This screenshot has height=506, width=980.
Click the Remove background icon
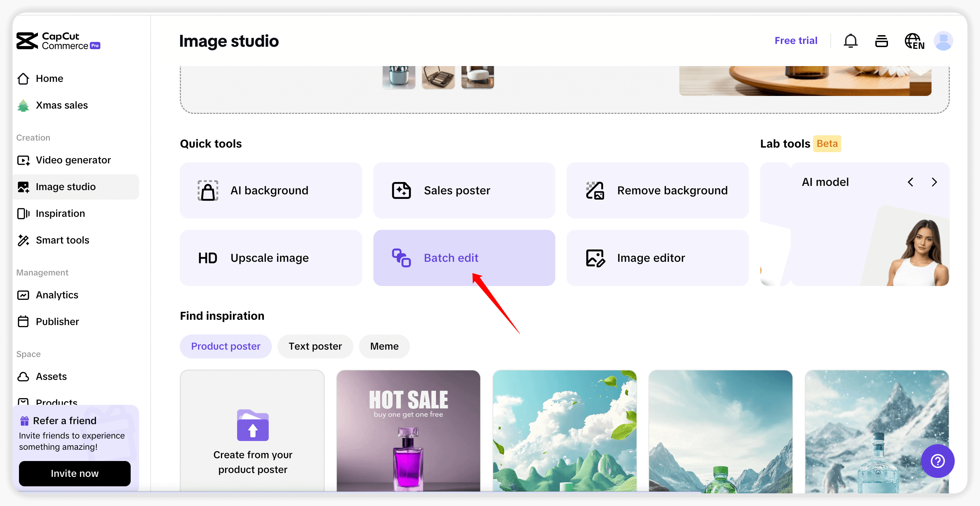point(595,190)
